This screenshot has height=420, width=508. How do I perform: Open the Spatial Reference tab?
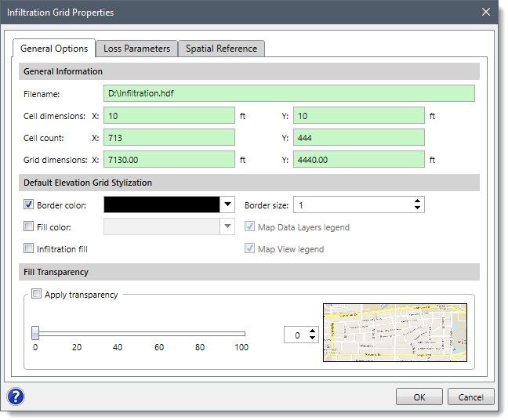[221, 49]
